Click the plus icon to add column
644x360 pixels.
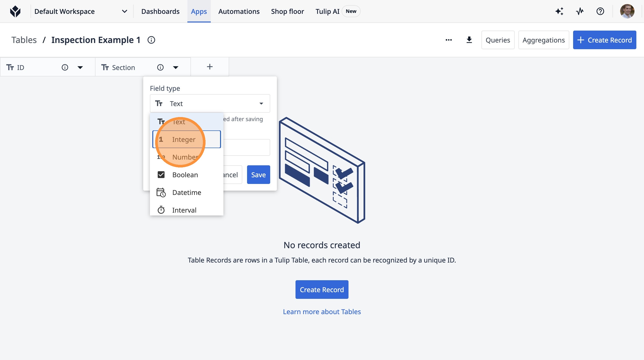(210, 67)
